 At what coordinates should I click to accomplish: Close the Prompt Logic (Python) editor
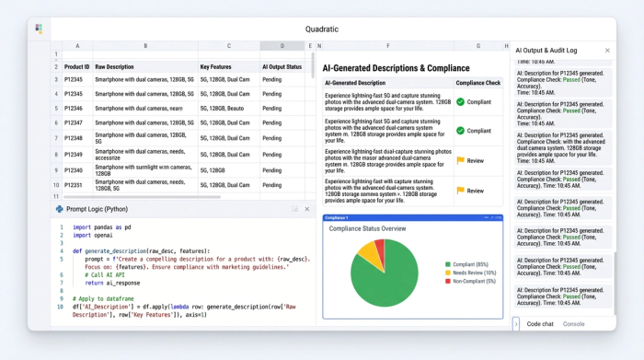pos(306,209)
